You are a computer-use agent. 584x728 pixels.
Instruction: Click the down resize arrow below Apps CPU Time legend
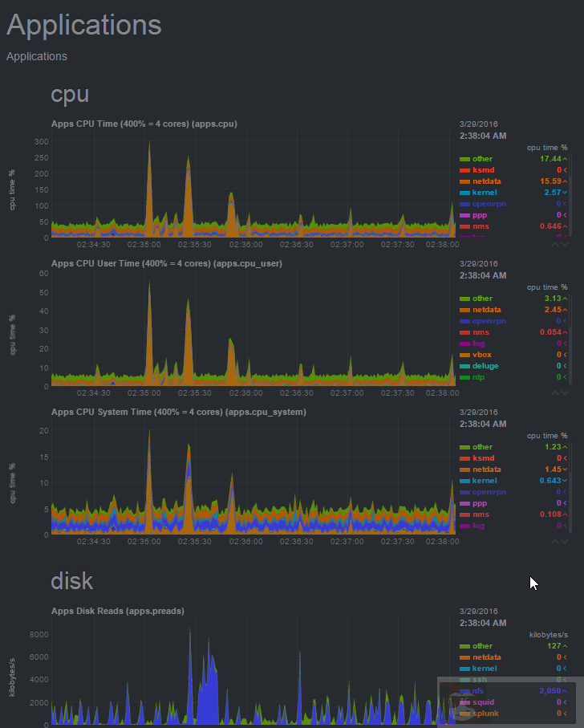pyautogui.click(x=565, y=245)
